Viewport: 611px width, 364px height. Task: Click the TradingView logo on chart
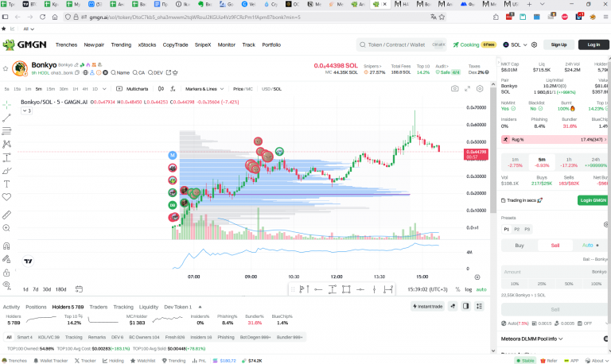click(x=28, y=261)
